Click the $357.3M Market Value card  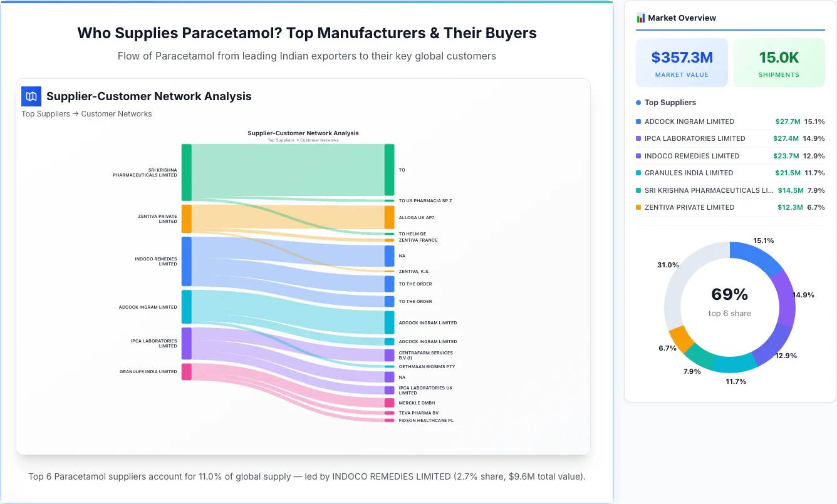682,62
